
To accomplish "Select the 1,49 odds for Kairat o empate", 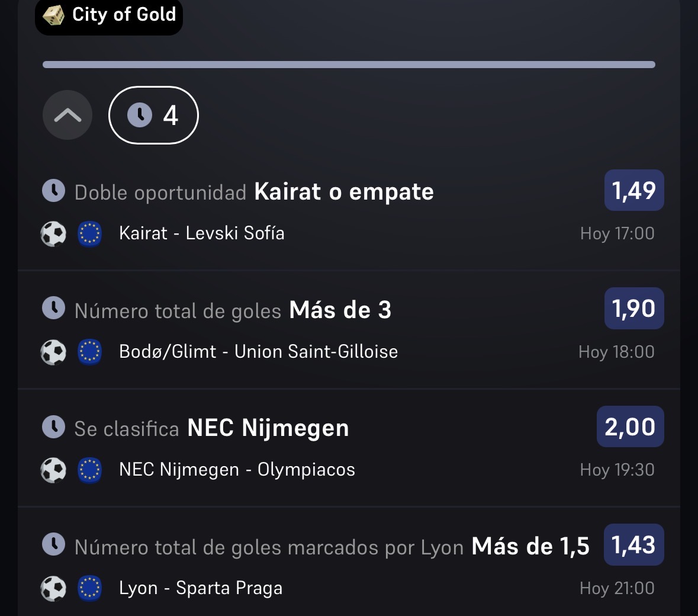I will pyautogui.click(x=634, y=190).
